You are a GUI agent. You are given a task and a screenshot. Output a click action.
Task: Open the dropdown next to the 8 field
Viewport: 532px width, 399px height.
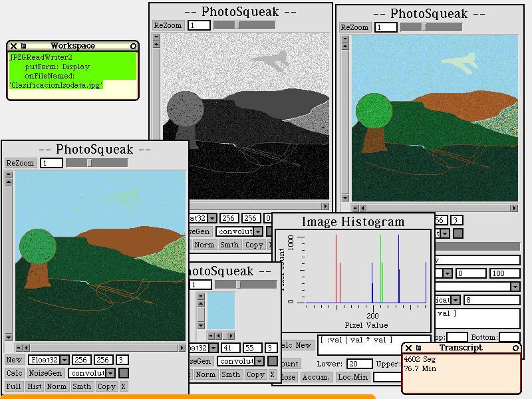click(456, 300)
